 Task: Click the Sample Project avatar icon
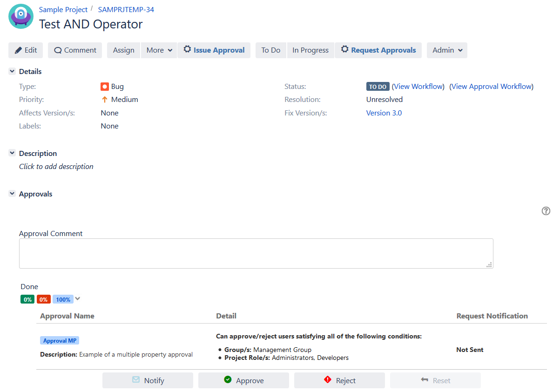21,17
